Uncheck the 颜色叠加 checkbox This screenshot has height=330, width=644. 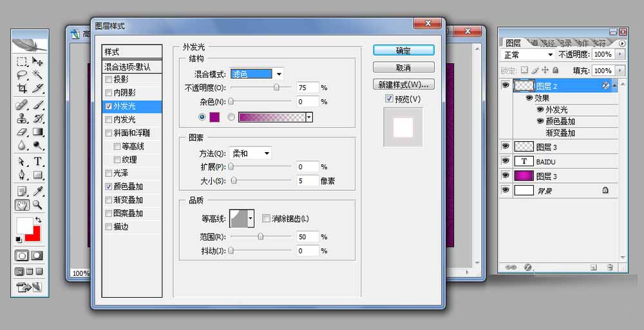[x=108, y=186]
